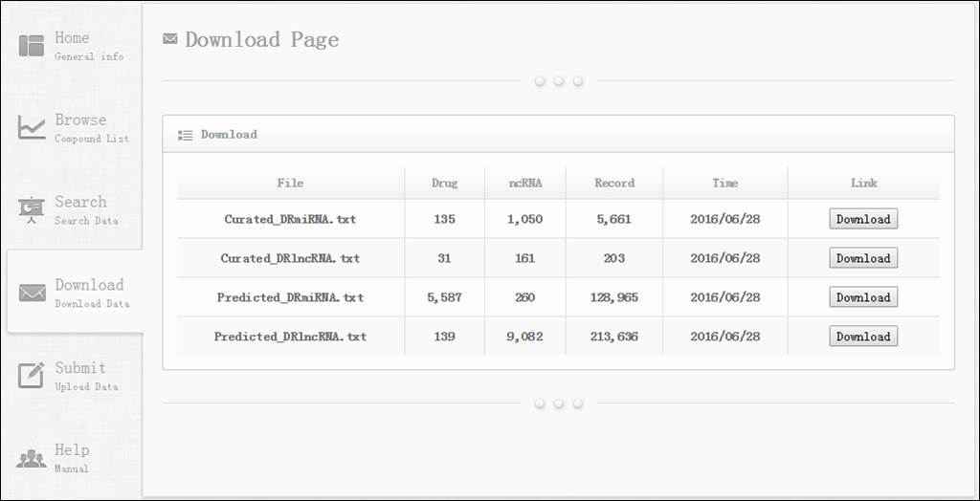Select the Curated_DRmiRNA.txt file name
Viewport: 980px width, 501px height.
(291, 219)
